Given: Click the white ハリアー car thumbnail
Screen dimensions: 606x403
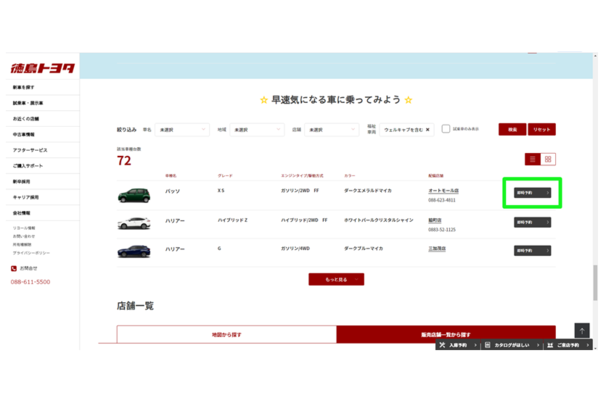Looking at the screenshot, I should pos(134,223).
